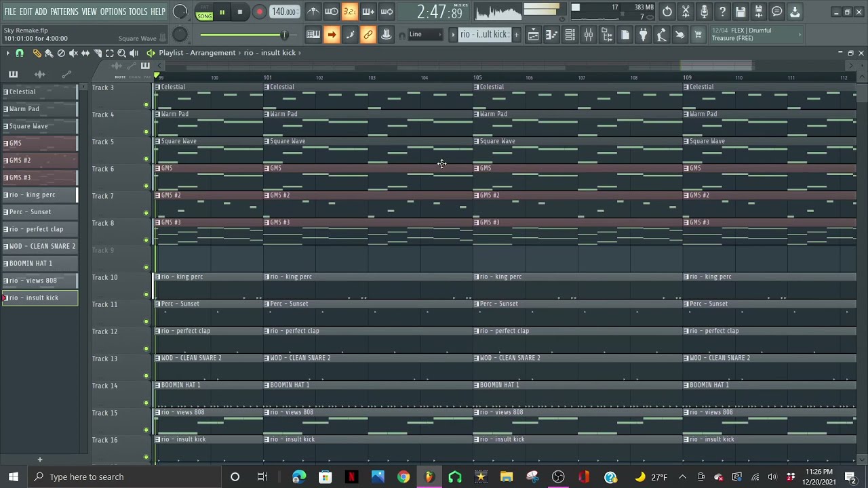The height and width of the screenshot is (488, 868).
Task: Click the main pitch knob
Action: [x=180, y=35]
